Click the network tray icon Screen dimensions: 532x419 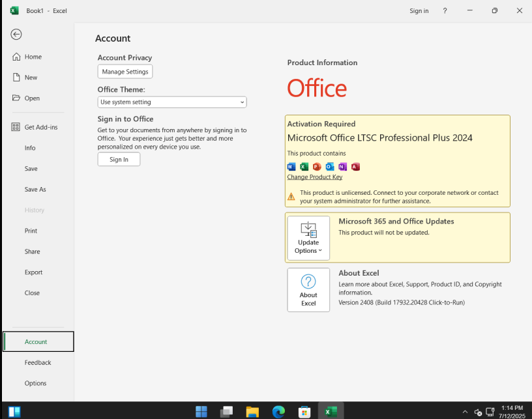coord(490,412)
